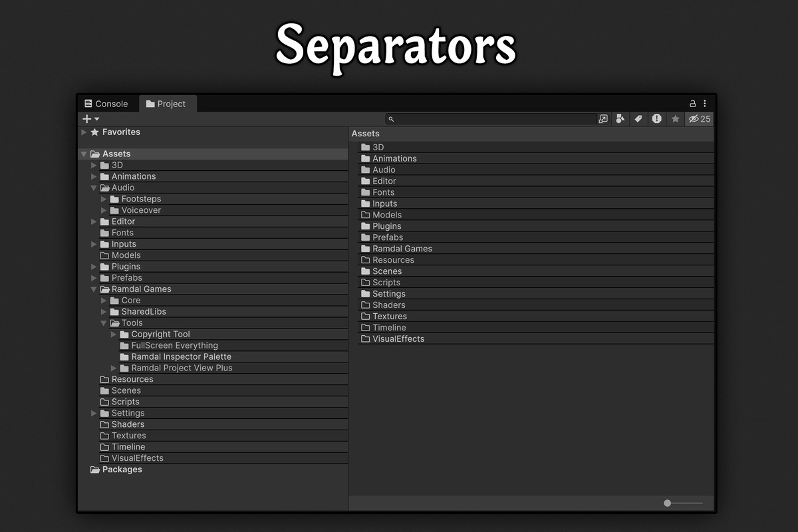This screenshot has width=798, height=532.
Task: Click the save search as favorite star icon
Action: coord(676,118)
